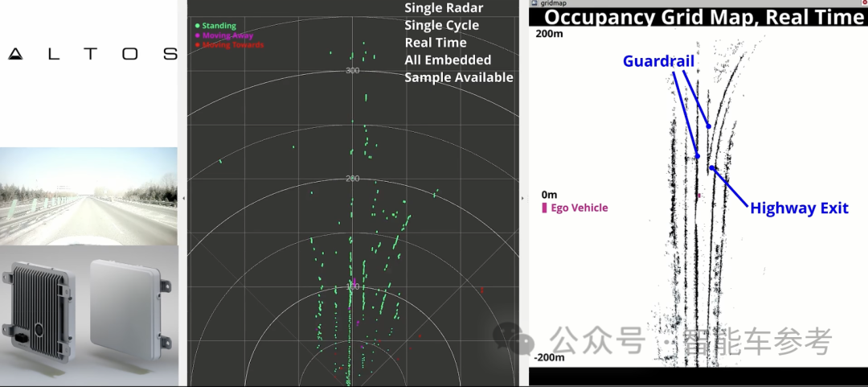The width and height of the screenshot is (868, 387).
Task: Click the All Embedded text line
Action: (x=448, y=60)
